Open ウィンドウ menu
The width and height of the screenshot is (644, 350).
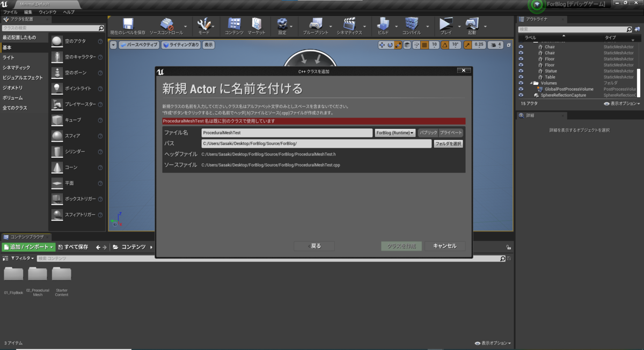point(48,11)
